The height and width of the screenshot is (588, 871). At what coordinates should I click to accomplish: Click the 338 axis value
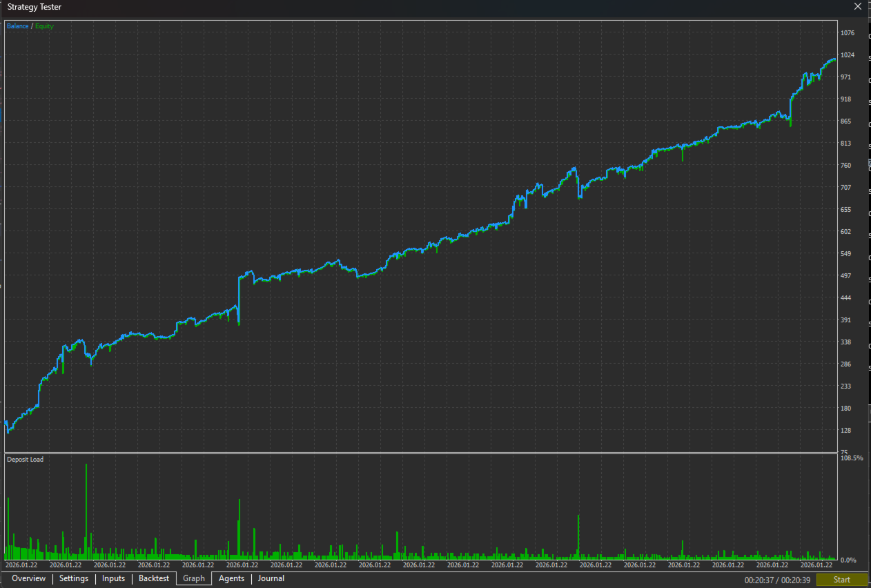coord(846,342)
